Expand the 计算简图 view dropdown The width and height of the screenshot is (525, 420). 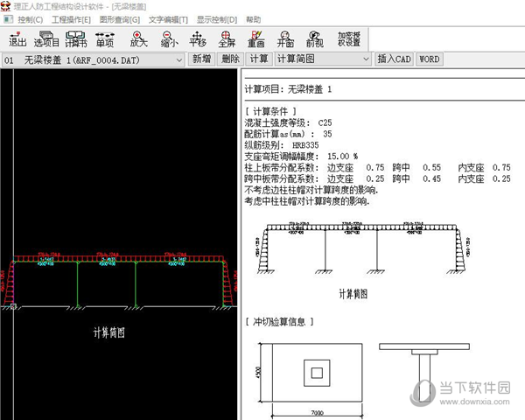[366, 59]
